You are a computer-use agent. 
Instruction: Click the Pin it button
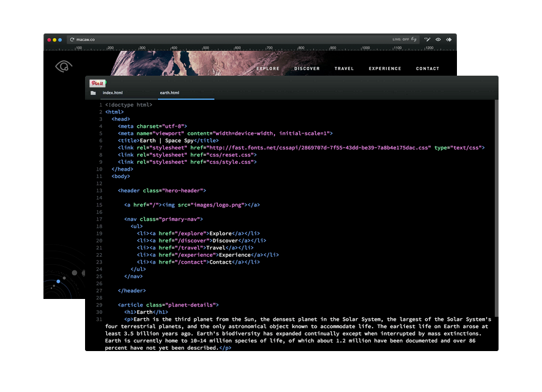[x=97, y=83]
